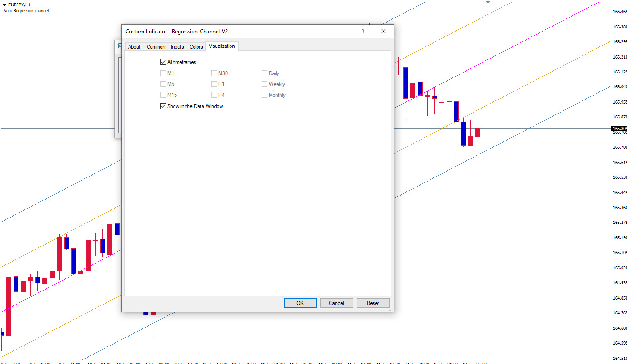Click the resize grip at dialog corner
Image resolution: width=627 pixels, height=364 pixels.
pyautogui.click(x=391, y=309)
